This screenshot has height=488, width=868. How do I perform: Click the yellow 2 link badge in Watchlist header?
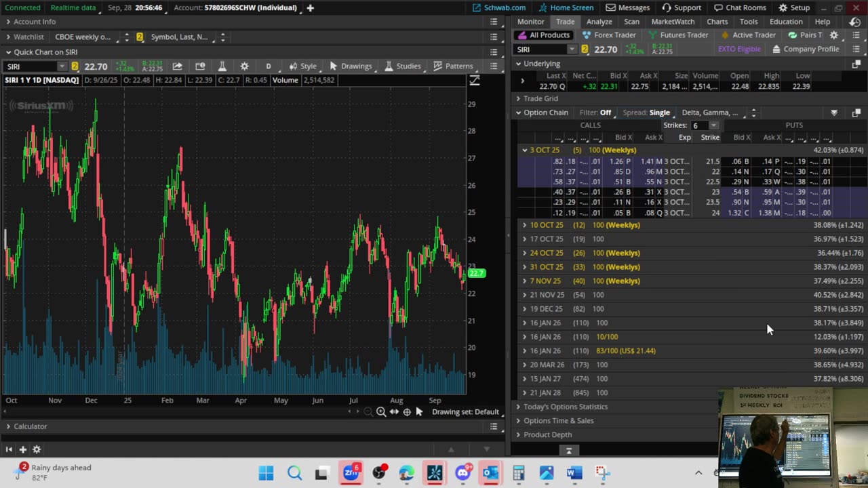tap(140, 37)
